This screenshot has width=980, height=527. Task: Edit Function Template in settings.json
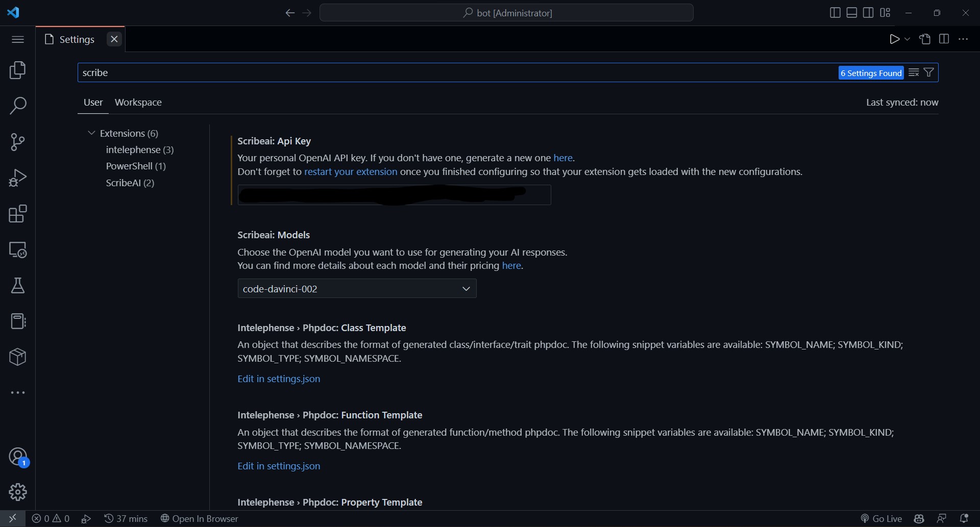click(x=279, y=466)
